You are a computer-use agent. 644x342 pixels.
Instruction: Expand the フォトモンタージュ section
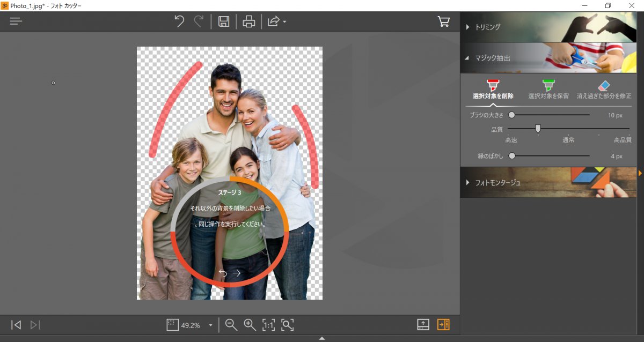[x=497, y=182]
